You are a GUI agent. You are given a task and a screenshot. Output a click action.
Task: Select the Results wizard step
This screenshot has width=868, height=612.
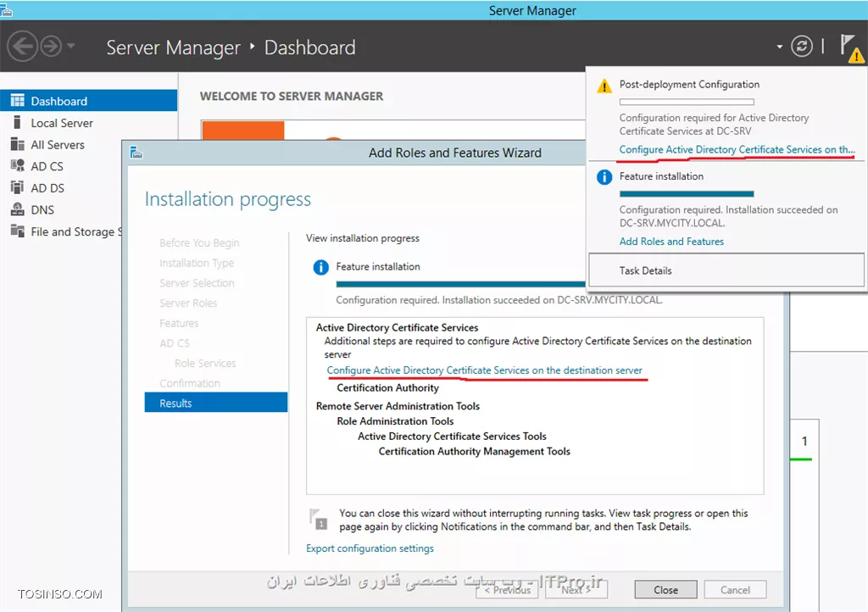point(216,403)
